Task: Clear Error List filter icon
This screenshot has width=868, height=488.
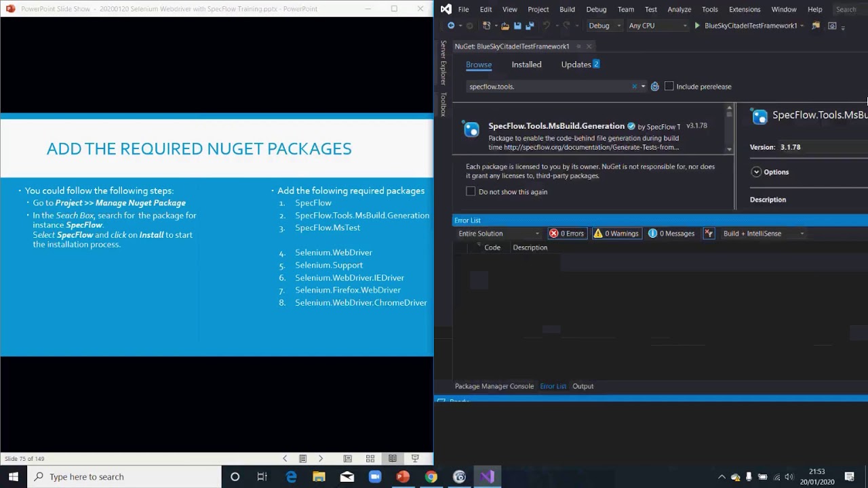Action: (709, 233)
